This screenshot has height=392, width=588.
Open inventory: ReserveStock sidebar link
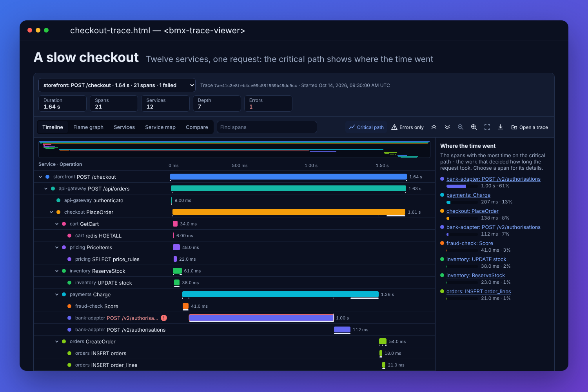pos(475,275)
